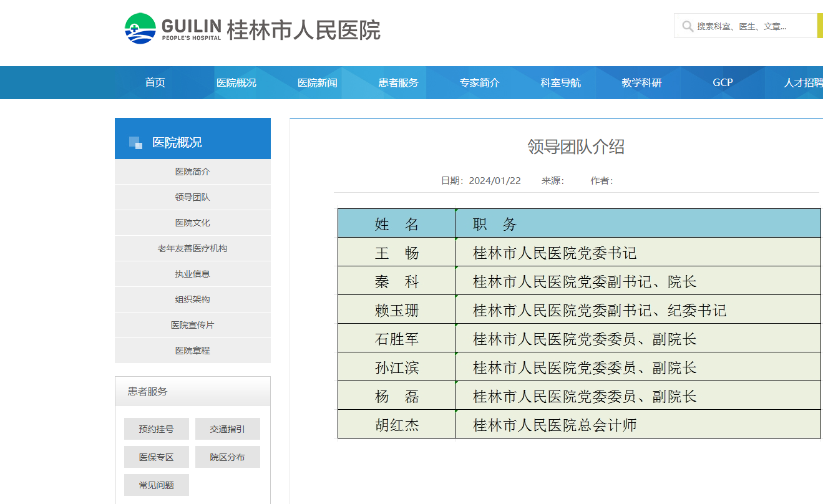The image size is (823, 504).
Task: Click the 姓名 table header cell
Action: pos(397,223)
